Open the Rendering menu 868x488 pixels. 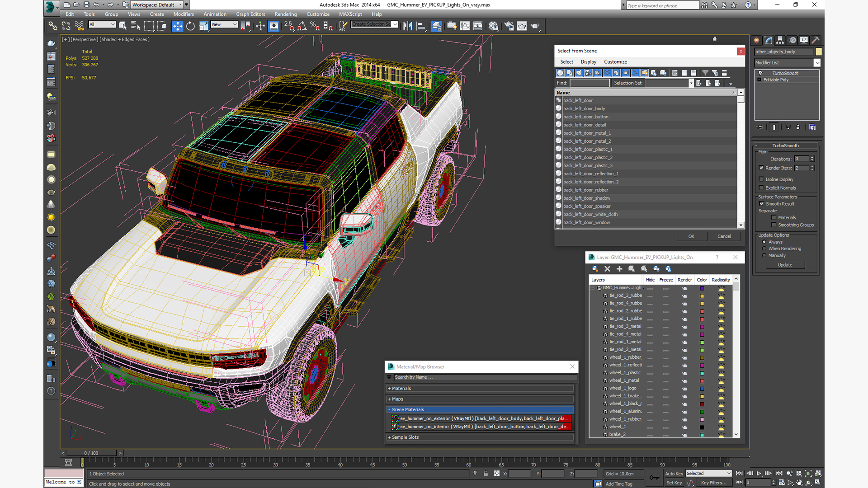tap(286, 14)
